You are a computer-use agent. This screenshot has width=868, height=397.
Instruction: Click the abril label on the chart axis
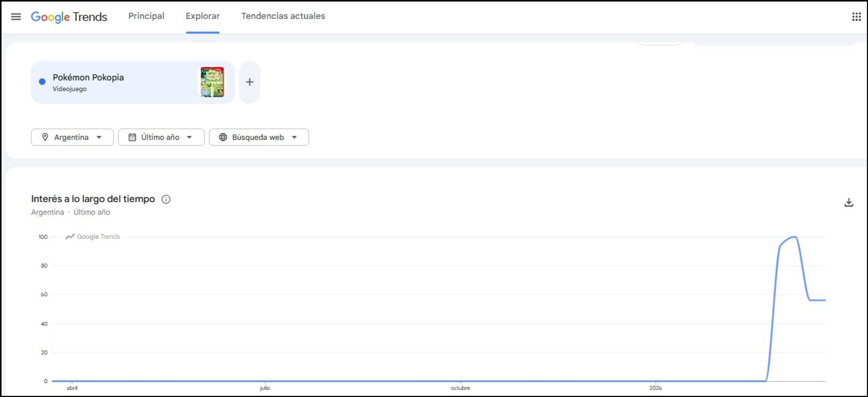[x=72, y=388]
